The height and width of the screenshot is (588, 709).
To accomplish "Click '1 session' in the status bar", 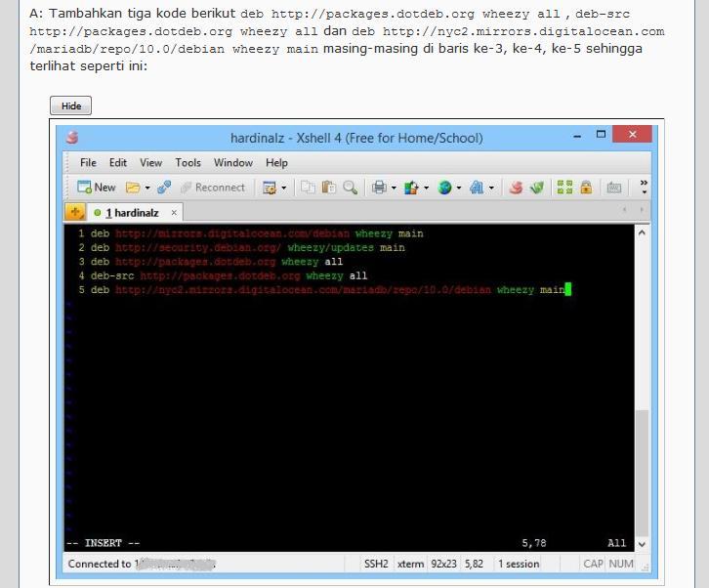I will point(519,564).
